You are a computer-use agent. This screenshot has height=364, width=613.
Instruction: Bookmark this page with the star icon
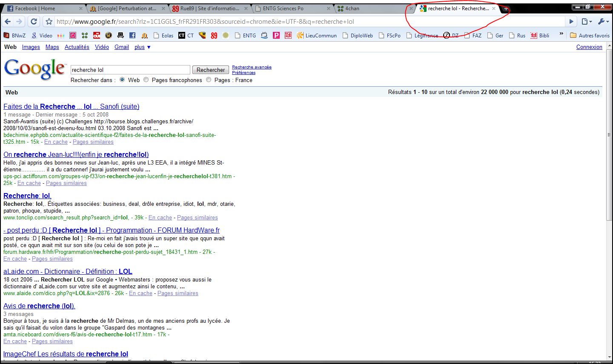(49, 21)
